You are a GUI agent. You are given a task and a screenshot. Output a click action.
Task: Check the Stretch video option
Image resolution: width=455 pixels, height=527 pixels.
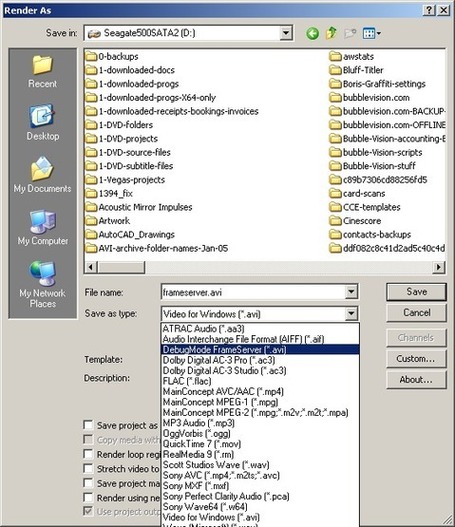click(x=88, y=469)
